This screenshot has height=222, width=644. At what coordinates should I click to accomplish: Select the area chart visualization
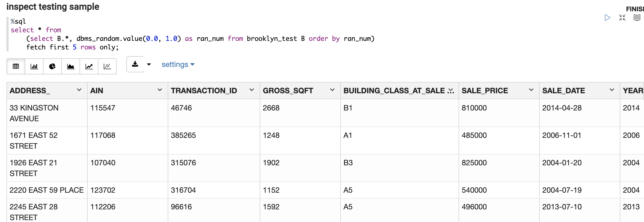(x=71, y=66)
